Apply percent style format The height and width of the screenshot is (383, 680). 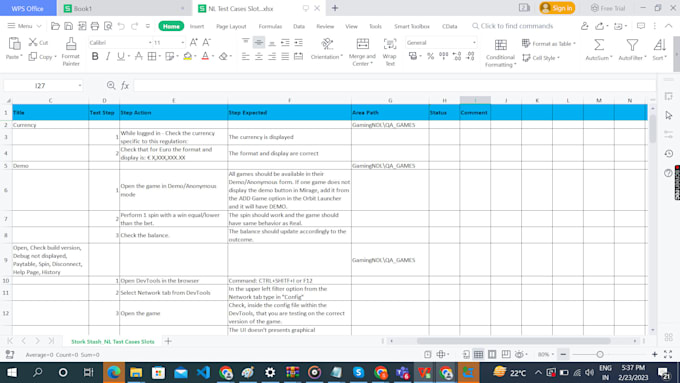pos(430,56)
